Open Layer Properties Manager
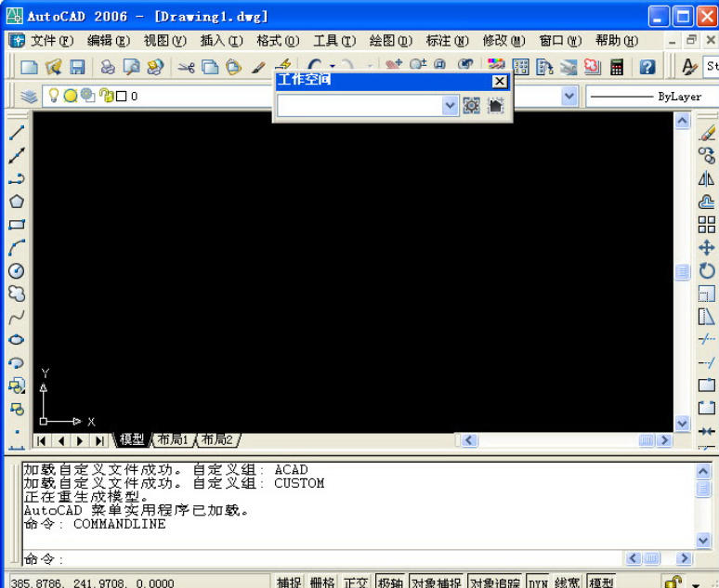This screenshot has height=588, width=719. pos(29,97)
